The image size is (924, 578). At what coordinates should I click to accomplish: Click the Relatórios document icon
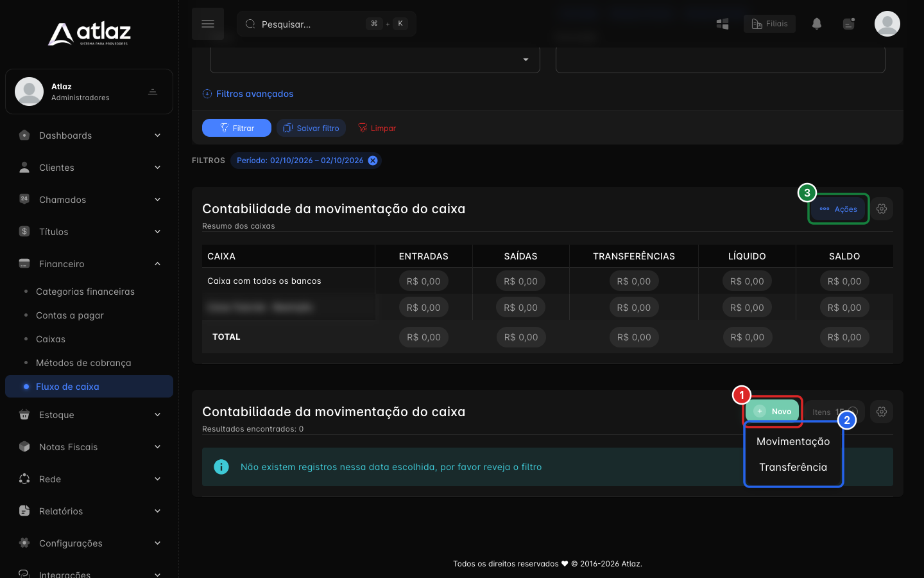pyautogui.click(x=24, y=511)
